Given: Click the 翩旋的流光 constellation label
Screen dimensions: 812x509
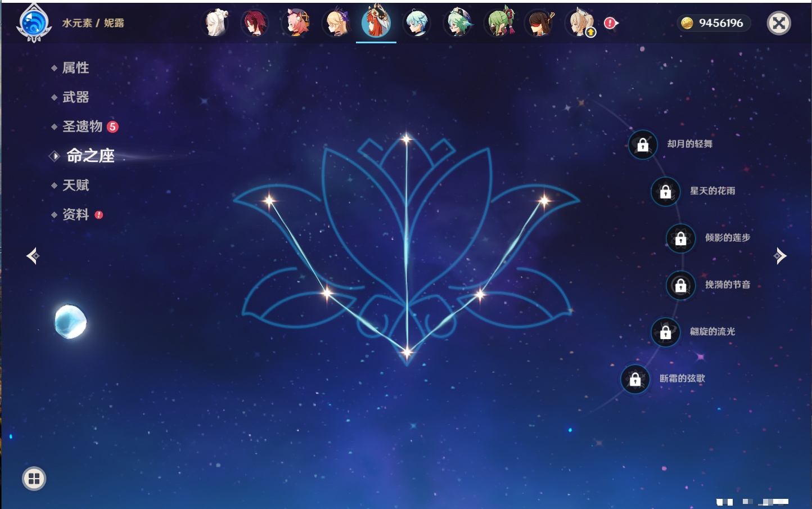Looking at the screenshot, I should coord(712,331).
